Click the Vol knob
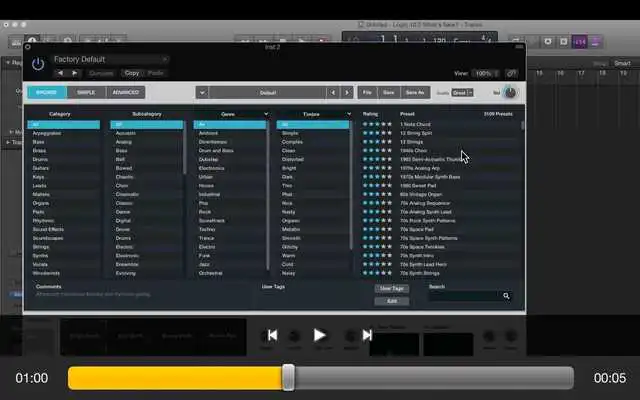Image resolution: width=640 pixels, height=400 pixels. click(x=510, y=92)
